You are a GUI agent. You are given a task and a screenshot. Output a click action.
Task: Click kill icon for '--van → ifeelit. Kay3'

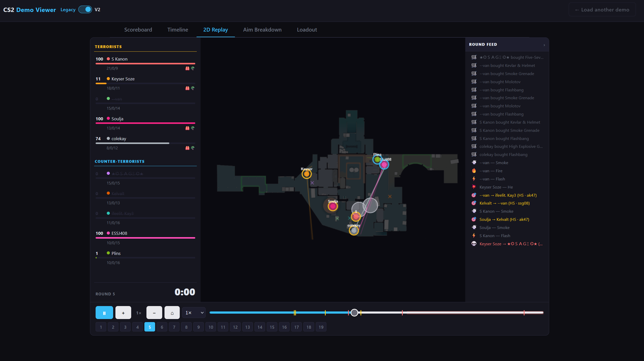pos(474,195)
